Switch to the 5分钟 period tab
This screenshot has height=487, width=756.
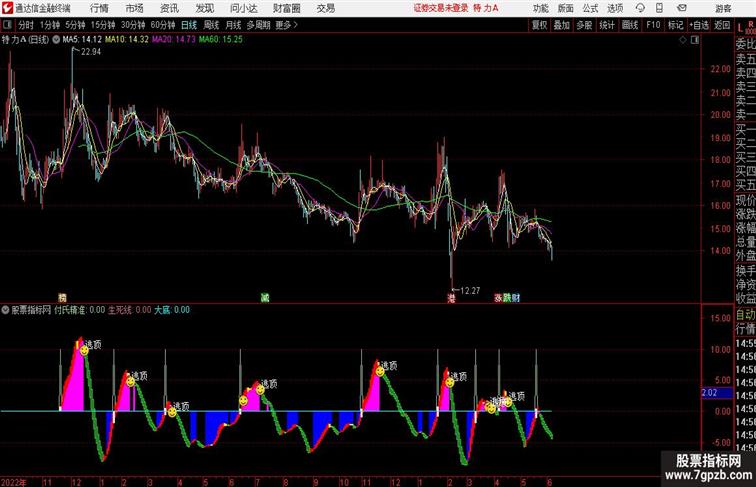tap(75, 25)
